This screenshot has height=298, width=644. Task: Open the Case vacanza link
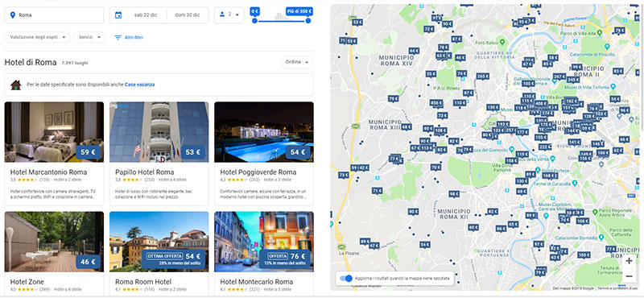[x=139, y=85]
